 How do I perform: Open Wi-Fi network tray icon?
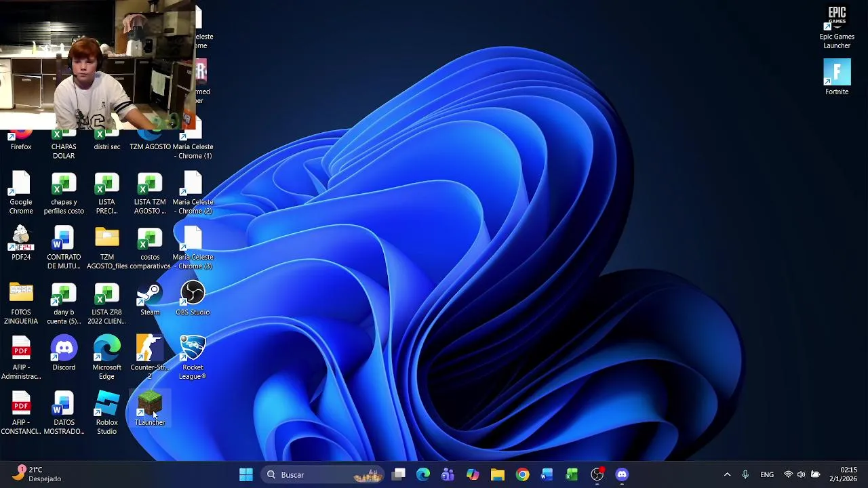(x=788, y=474)
